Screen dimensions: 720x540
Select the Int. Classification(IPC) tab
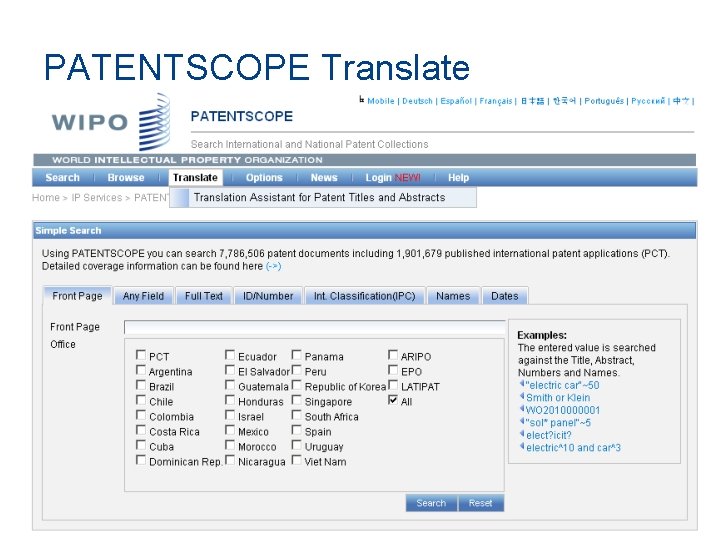coord(364,296)
